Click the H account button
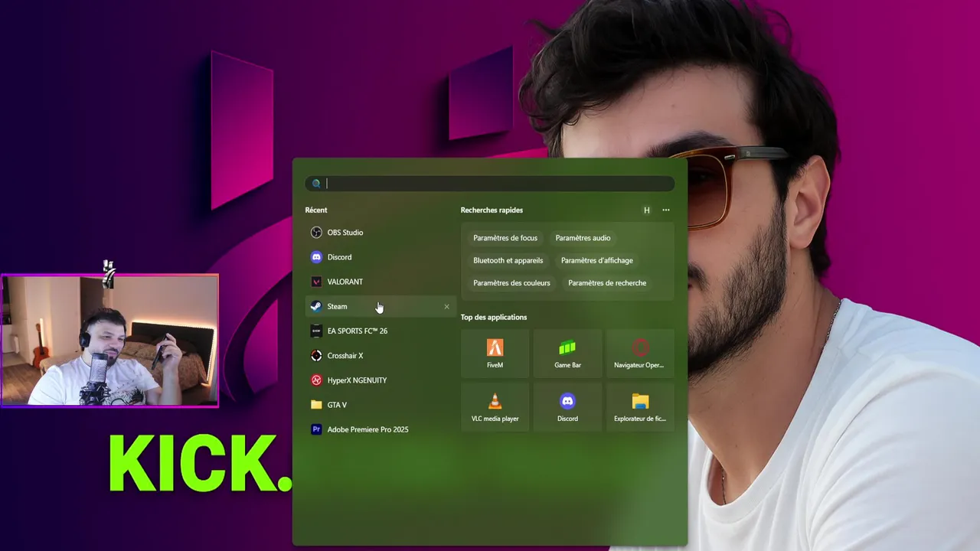The height and width of the screenshot is (551, 980). coord(647,210)
